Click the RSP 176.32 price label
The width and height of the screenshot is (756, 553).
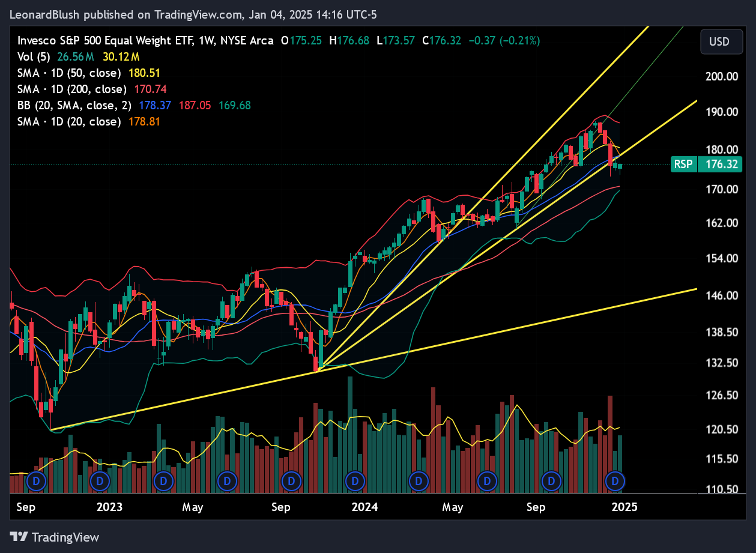pyautogui.click(x=707, y=165)
